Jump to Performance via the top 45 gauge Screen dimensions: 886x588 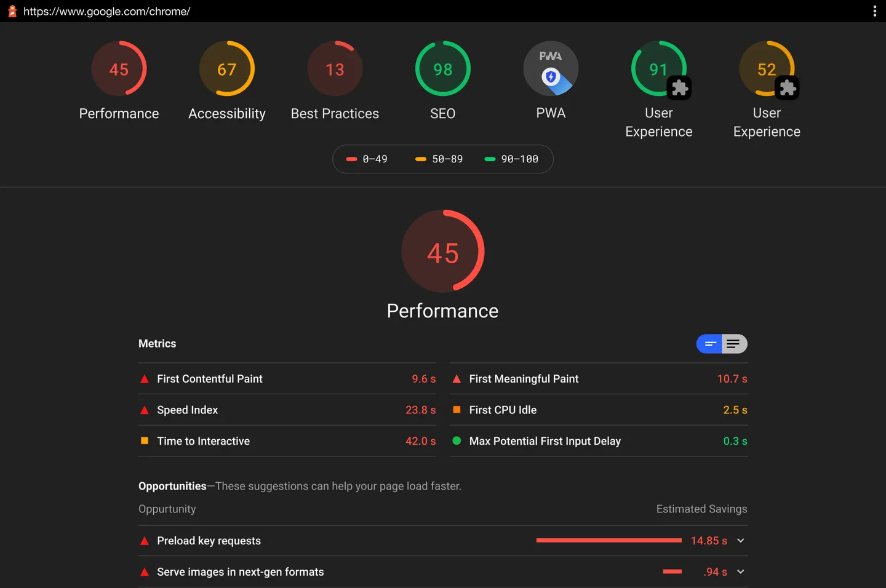[x=119, y=68]
